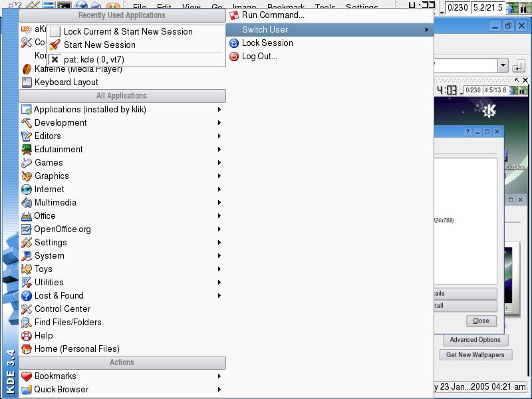532x399 pixels.
Task: Click the KDE gear logo on wallpaper preview
Action: point(489,110)
